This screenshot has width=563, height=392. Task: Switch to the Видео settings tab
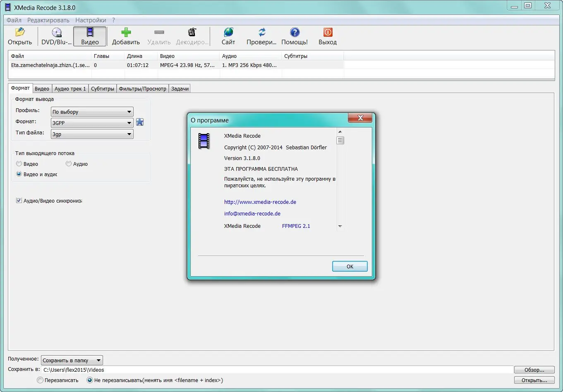42,88
